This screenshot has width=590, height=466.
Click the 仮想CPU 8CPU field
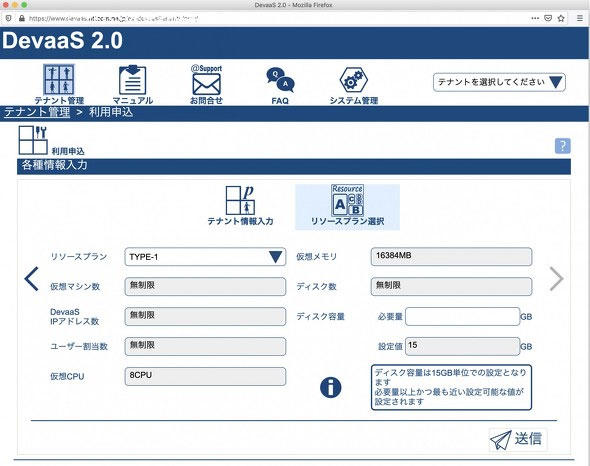205,376
